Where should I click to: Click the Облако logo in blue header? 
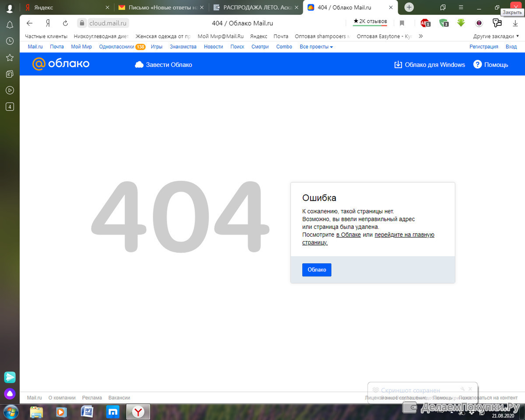(x=61, y=64)
